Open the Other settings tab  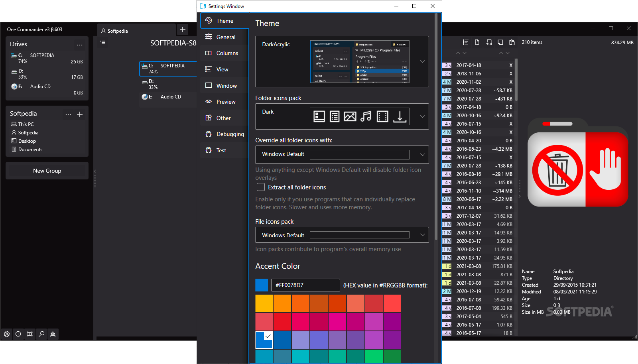pyautogui.click(x=224, y=118)
